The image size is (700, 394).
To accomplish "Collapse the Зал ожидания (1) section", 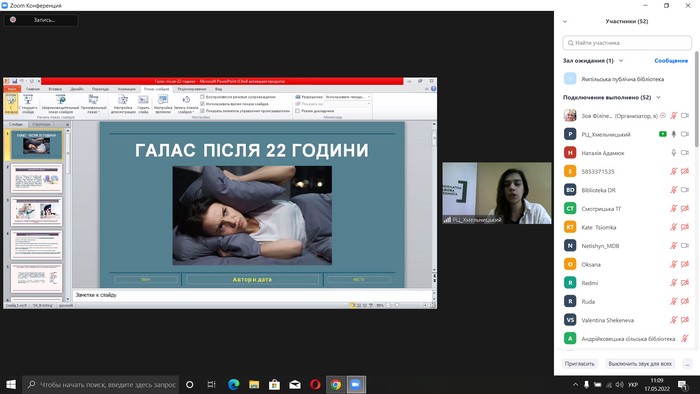I will (621, 61).
